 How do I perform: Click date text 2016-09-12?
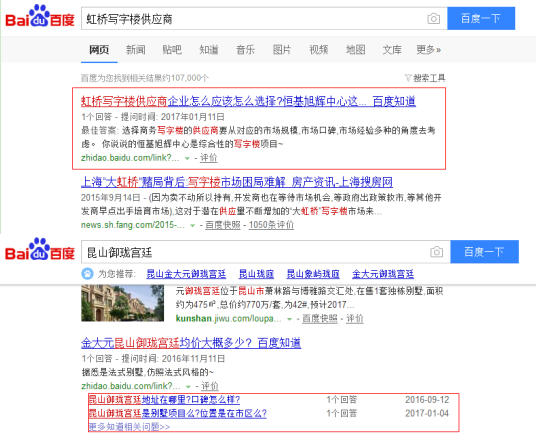tap(427, 399)
